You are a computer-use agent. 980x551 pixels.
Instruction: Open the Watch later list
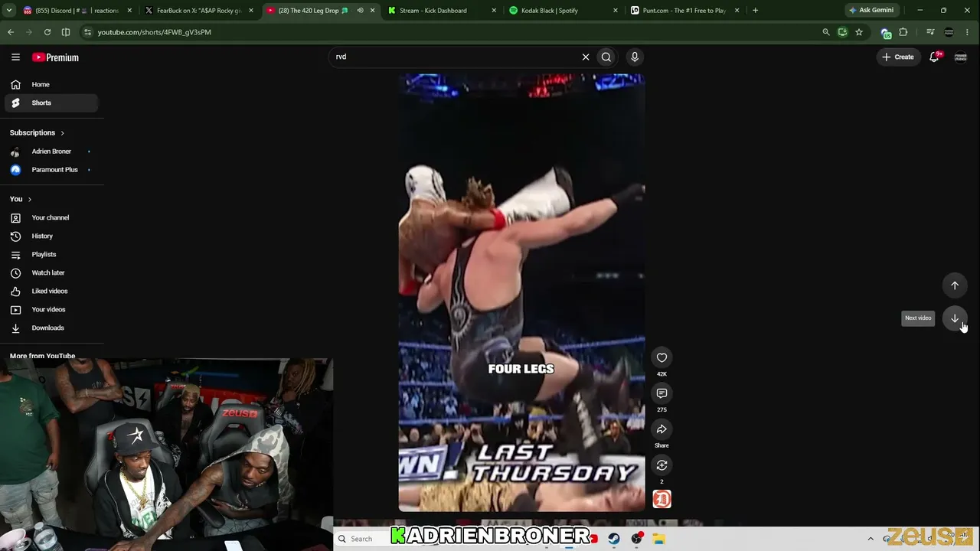click(51, 272)
